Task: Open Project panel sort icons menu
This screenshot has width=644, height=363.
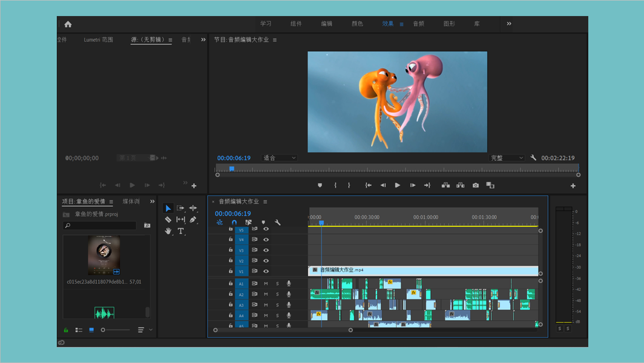Action: pos(141,330)
